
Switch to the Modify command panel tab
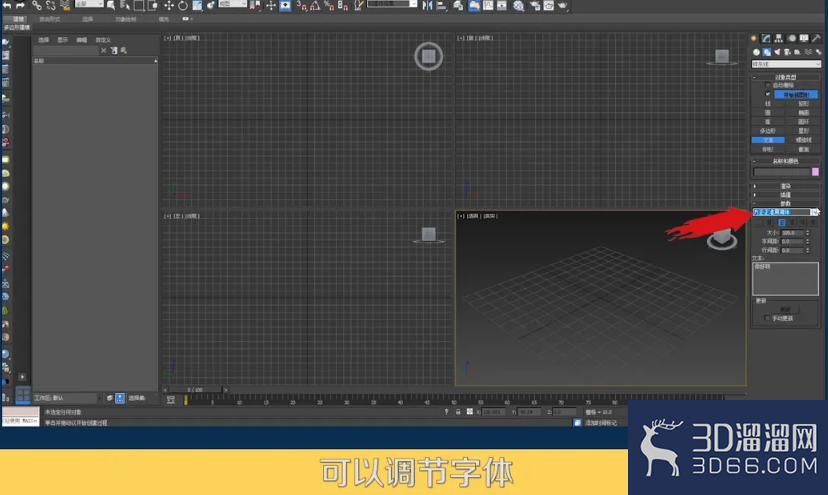[766, 38]
